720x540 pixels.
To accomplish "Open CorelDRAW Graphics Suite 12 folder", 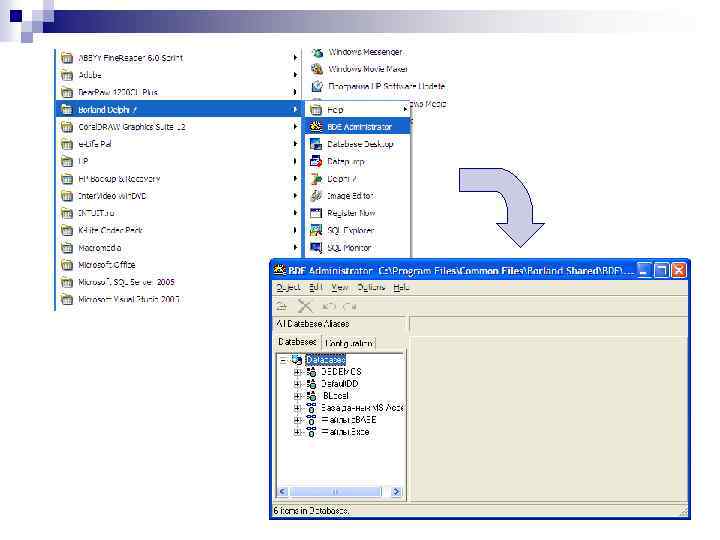I will pos(178,127).
